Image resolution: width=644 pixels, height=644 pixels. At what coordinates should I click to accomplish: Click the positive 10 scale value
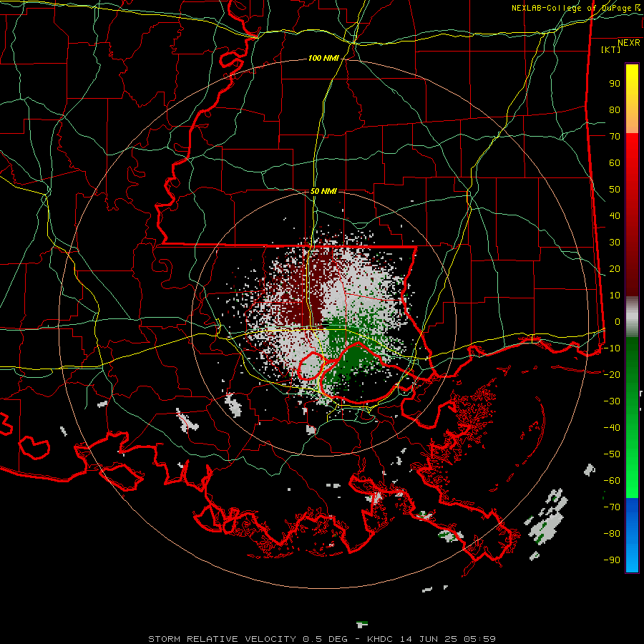point(615,296)
